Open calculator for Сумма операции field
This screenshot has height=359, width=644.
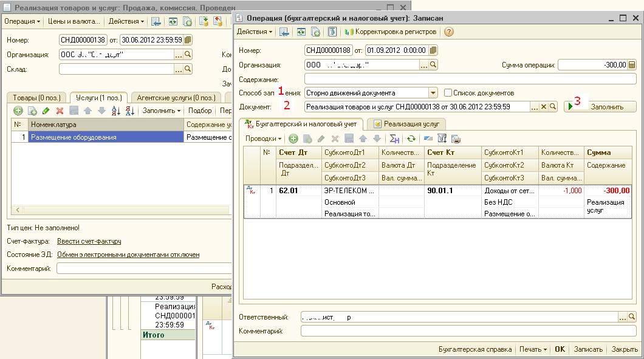(632, 64)
